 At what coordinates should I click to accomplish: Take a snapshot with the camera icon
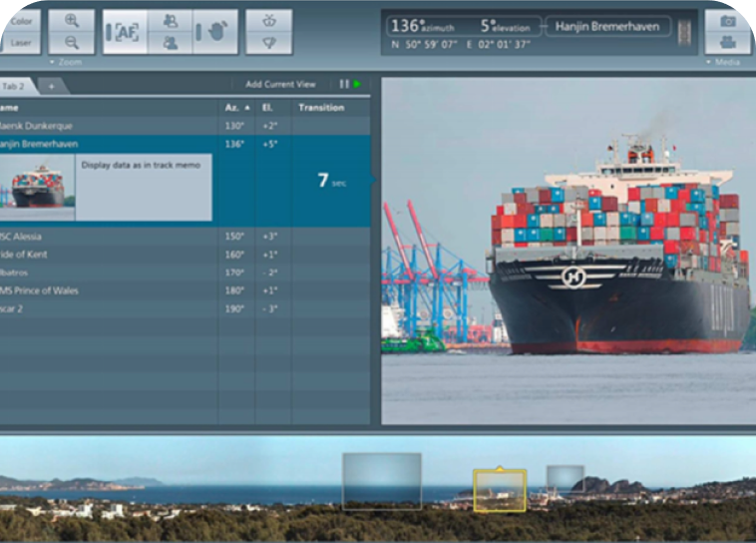pyautogui.click(x=728, y=21)
